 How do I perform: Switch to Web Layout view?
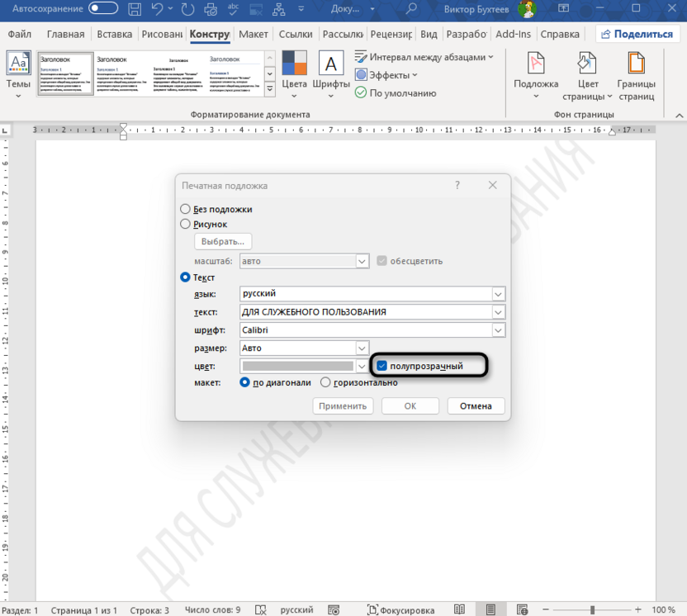point(522,609)
